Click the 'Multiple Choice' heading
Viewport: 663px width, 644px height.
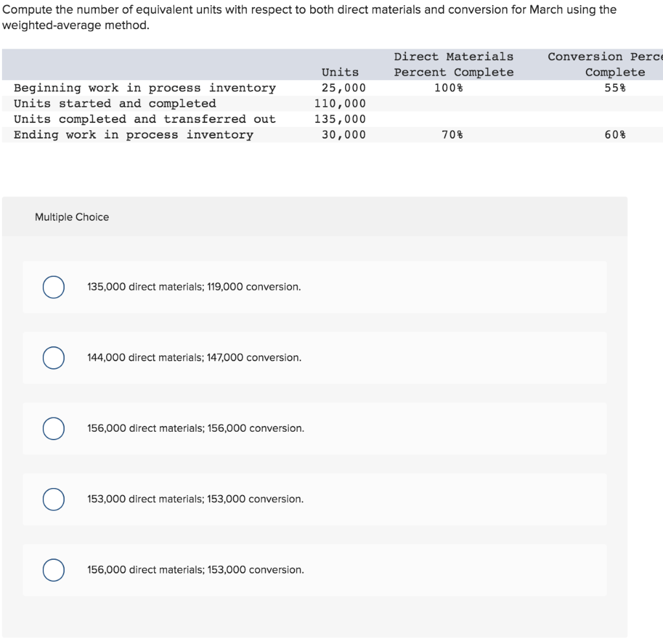72,217
